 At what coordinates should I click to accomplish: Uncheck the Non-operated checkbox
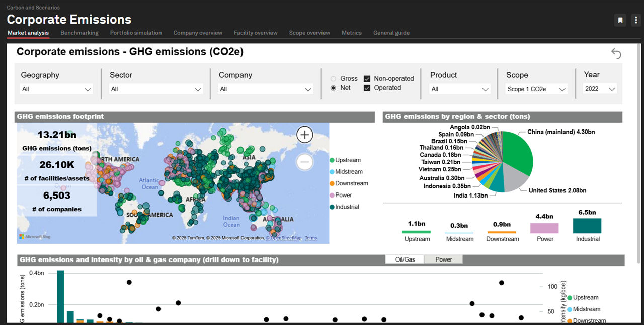pyautogui.click(x=367, y=79)
